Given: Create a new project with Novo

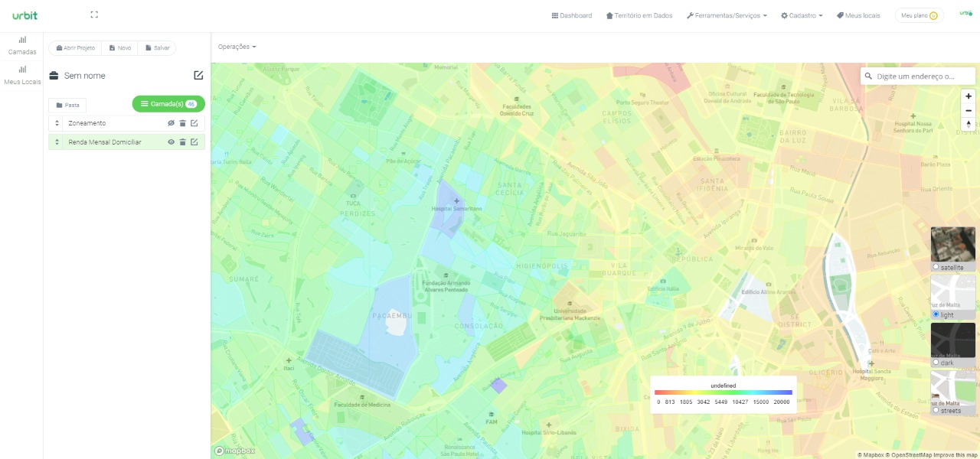Looking at the screenshot, I should coord(119,48).
